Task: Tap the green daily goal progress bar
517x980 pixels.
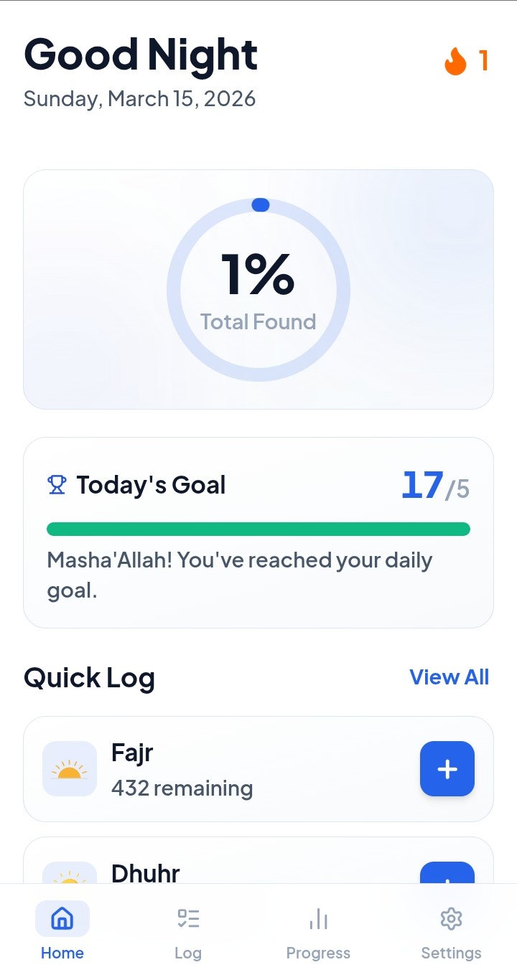Action: (x=258, y=529)
